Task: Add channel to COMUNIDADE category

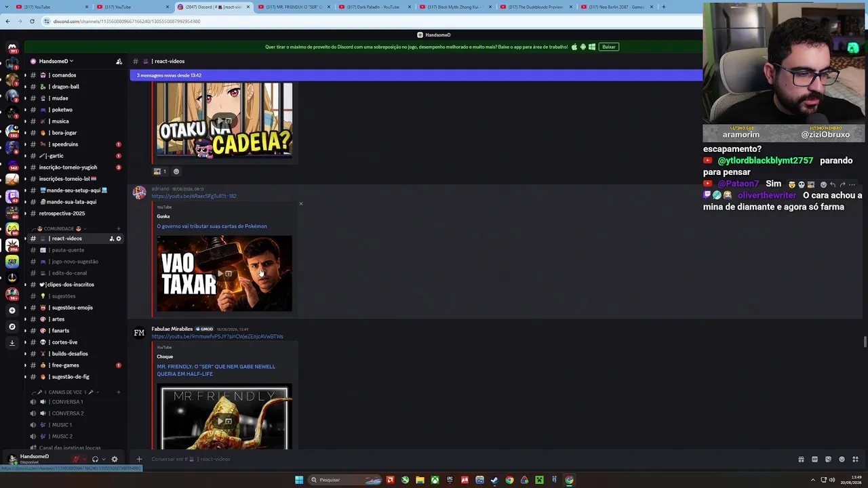Action: 119,228
